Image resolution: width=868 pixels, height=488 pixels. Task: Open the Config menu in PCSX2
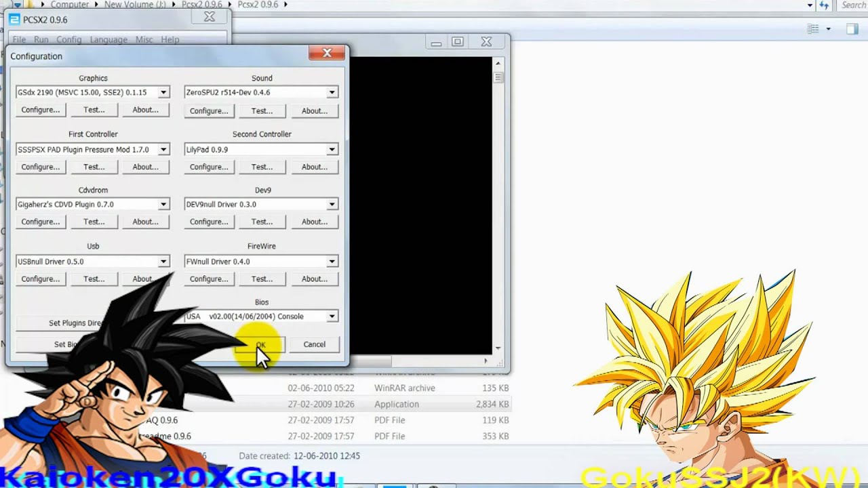click(x=69, y=39)
